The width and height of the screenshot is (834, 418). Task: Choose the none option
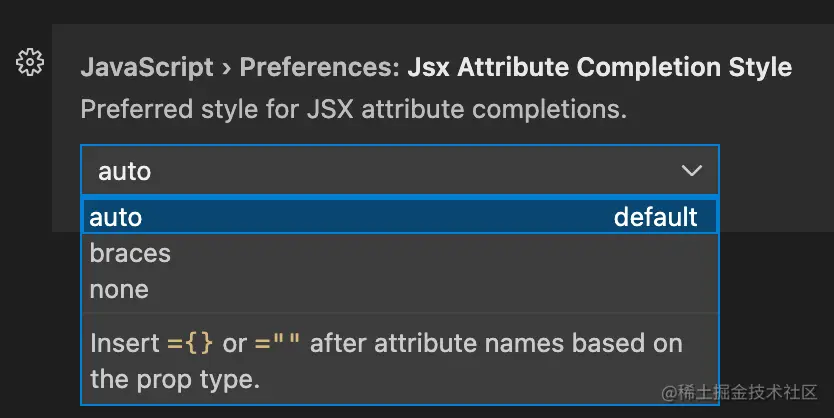tap(119, 289)
